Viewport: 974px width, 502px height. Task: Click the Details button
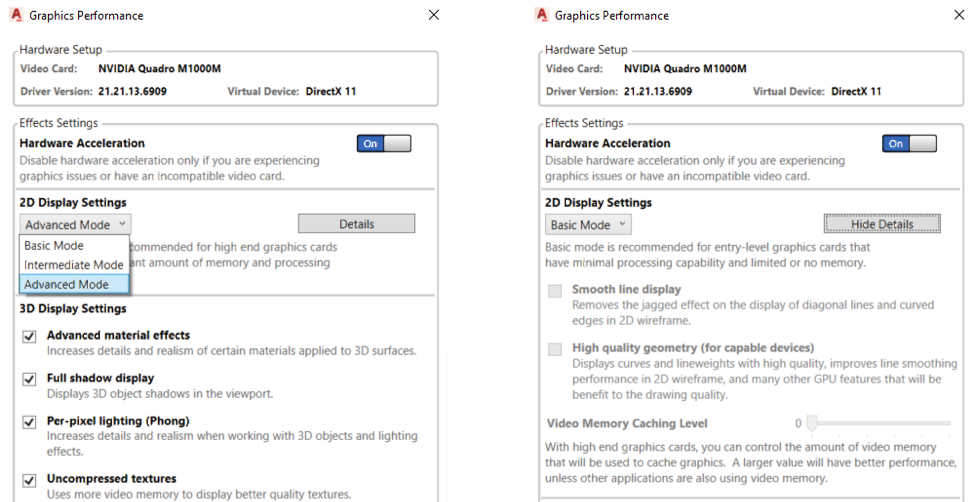click(356, 224)
